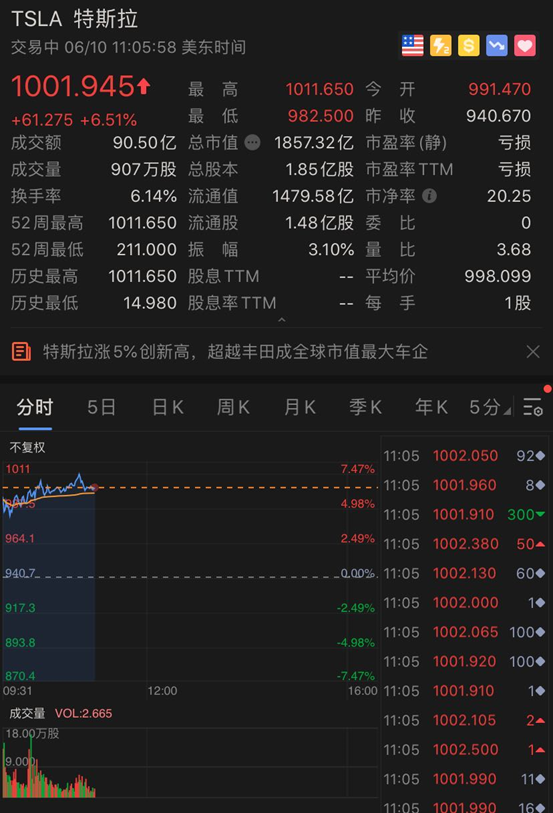Switch to the 周K tab
Screen dimensions: 553x813
point(233,408)
